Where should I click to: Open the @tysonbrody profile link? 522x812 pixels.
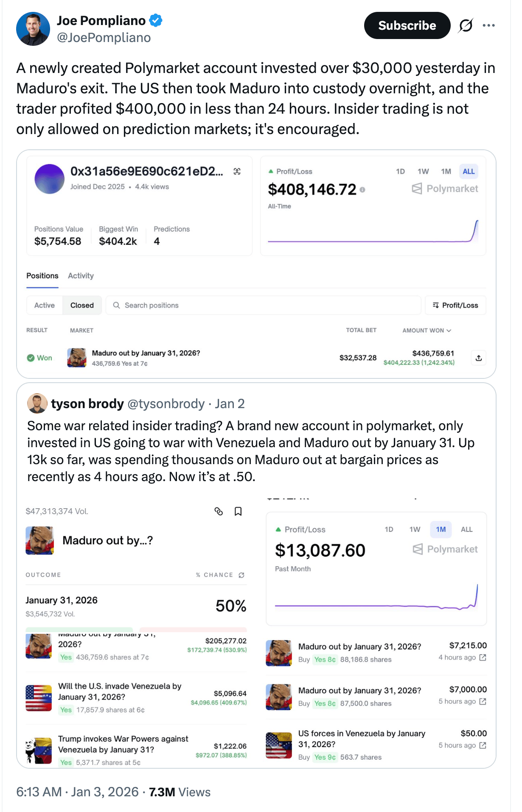point(166,403)
